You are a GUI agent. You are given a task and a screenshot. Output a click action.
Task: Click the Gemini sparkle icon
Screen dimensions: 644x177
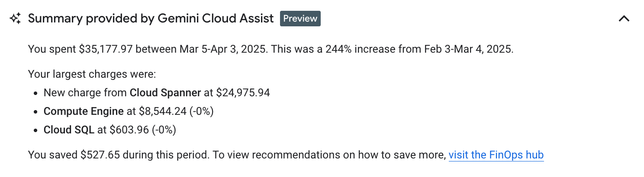coord(15,19)
